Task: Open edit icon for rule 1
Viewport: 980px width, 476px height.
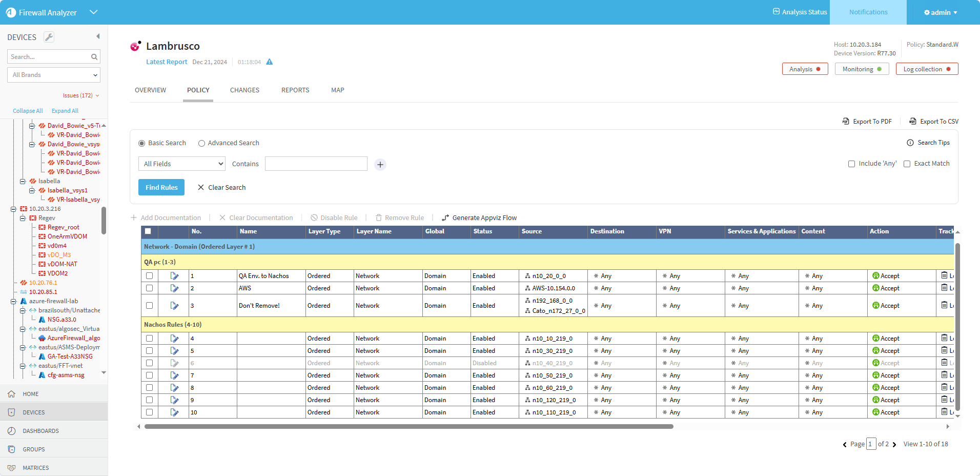Action: coord(174,276)
